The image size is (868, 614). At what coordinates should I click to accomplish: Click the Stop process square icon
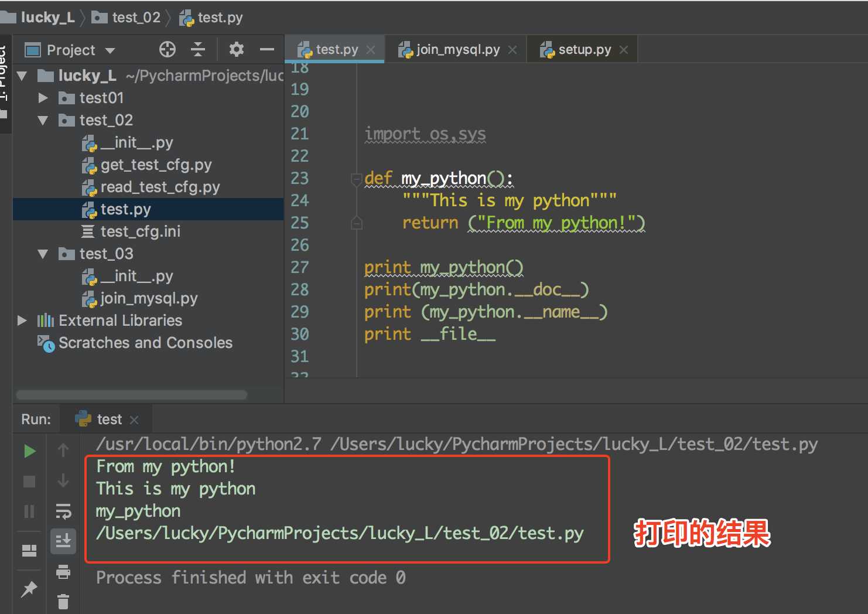[29, 482]
